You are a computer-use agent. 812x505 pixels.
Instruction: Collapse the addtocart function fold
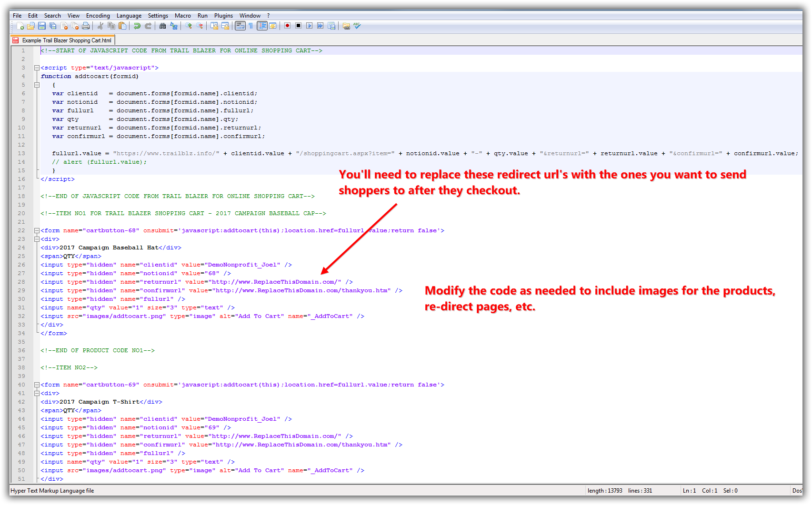tap(37, 85)
